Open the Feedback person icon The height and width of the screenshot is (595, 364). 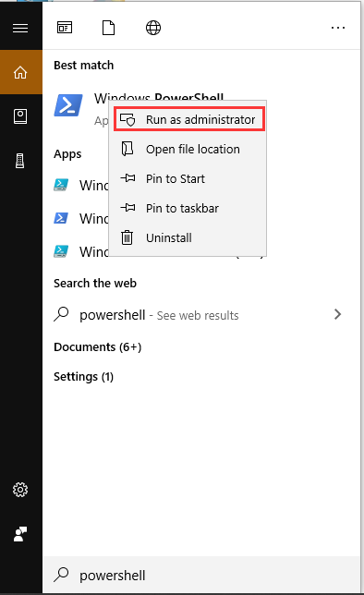pos(20,534)
